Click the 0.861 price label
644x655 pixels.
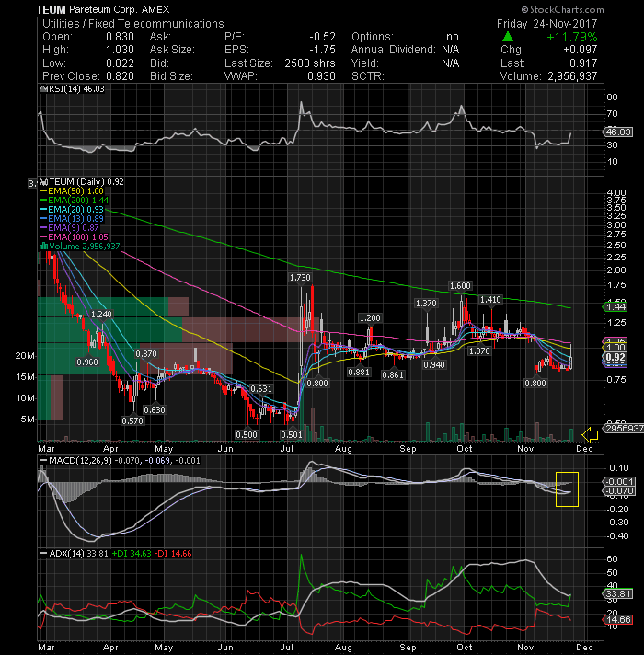(393, 375)
